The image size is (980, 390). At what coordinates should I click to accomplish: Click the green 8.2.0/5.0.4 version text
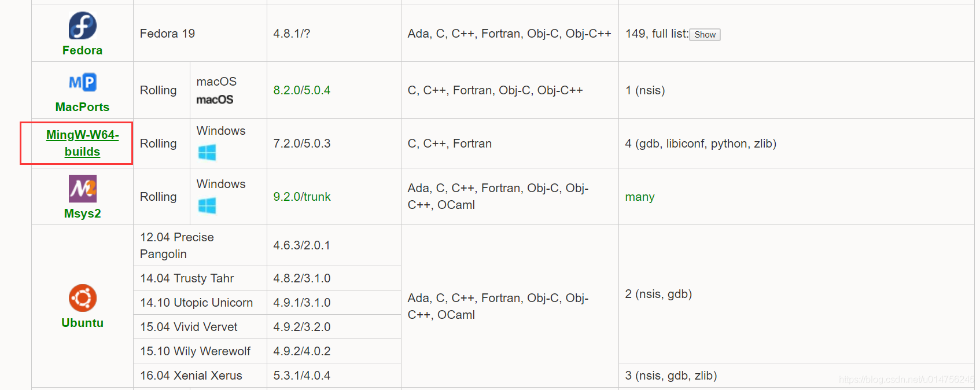(x=302, y=90)
